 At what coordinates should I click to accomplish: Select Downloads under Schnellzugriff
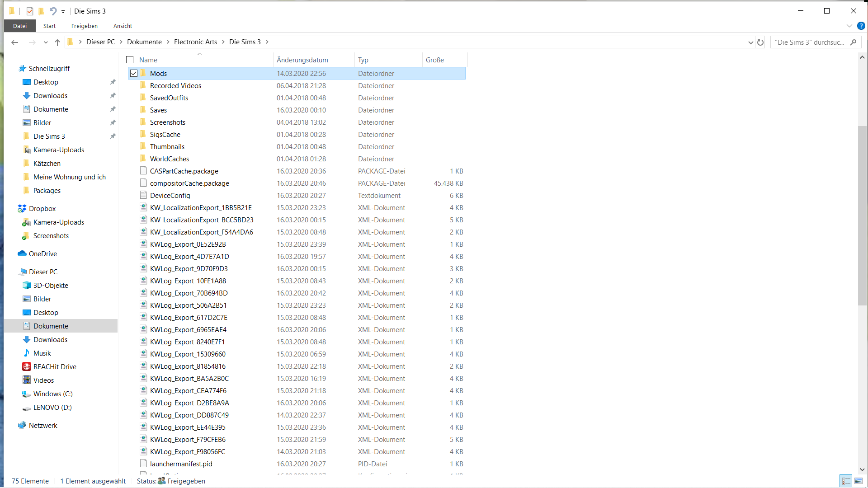pyautogui.click(x=50, y=96)
